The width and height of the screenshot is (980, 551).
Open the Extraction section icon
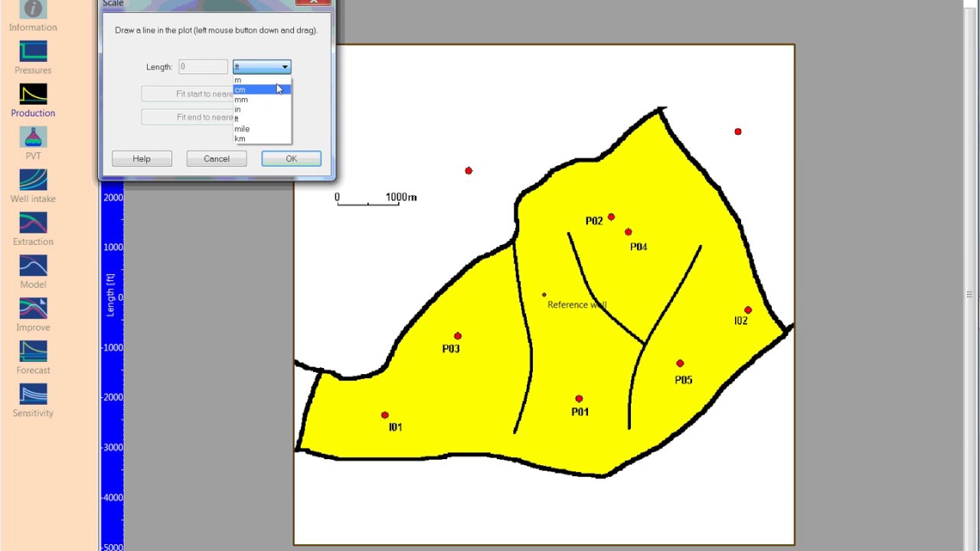point(33,223)
